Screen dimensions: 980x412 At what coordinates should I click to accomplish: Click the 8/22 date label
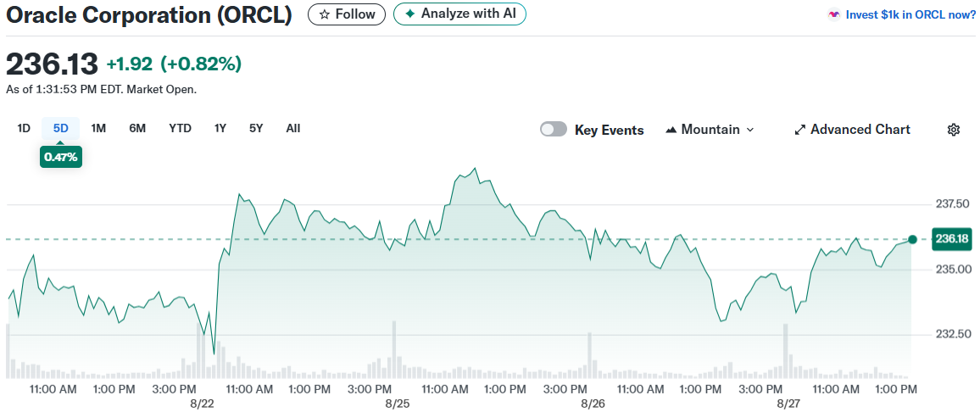(x=201, y=404)
